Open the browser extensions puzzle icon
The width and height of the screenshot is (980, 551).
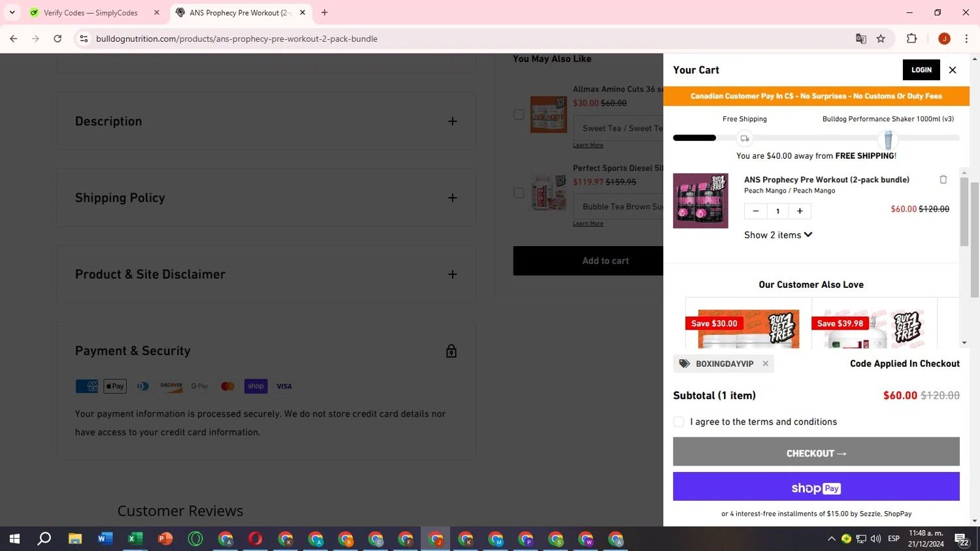[x=912, y=39]
